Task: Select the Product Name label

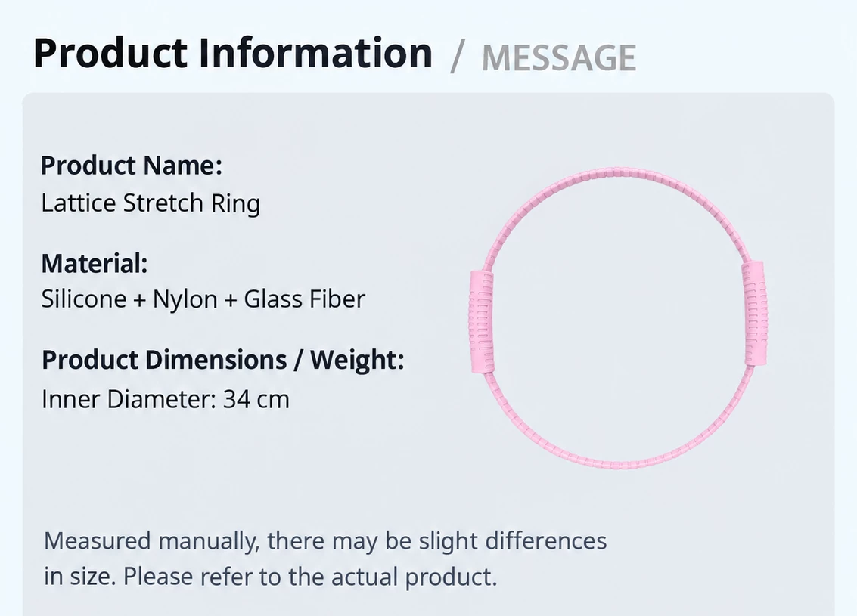Action: 132,166
